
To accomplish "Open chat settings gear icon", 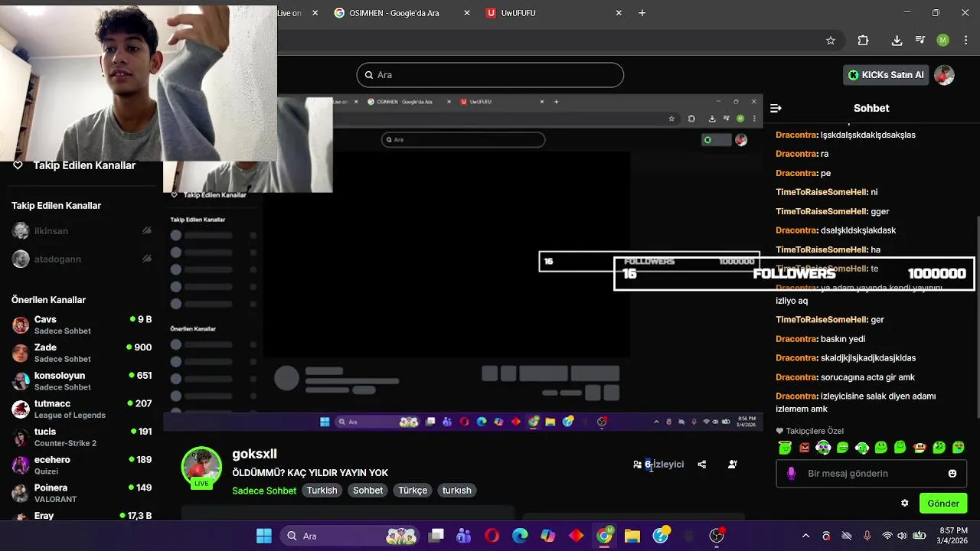I will coord(904,504).
